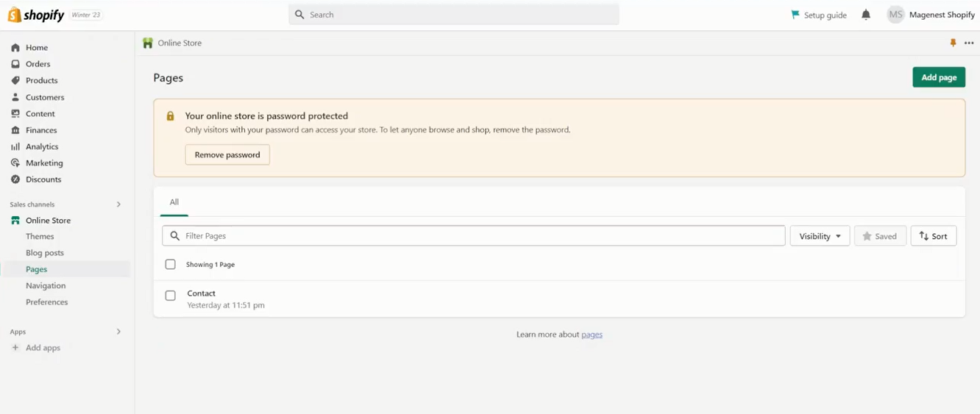Expand the Apps section chevron
This screenshot has width=980, height=414.
click(118, 332)
